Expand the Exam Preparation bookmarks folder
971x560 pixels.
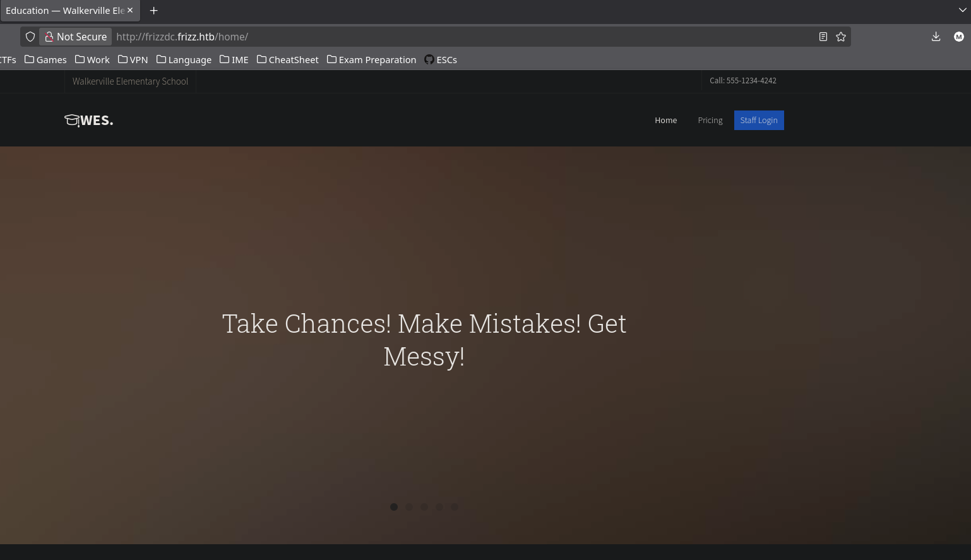point(371,59)
